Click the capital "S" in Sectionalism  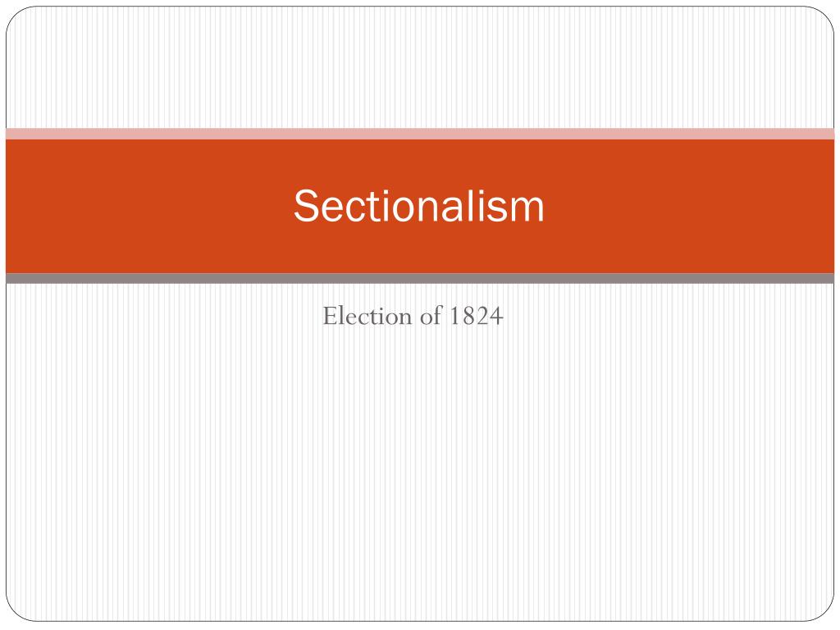(x=305, y=206)
